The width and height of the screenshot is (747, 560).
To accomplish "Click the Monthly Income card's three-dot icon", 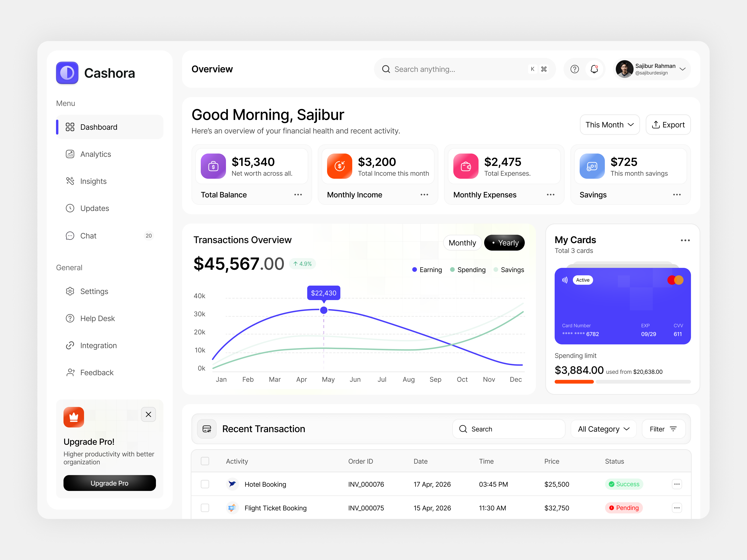I will [x=424, y=195].
